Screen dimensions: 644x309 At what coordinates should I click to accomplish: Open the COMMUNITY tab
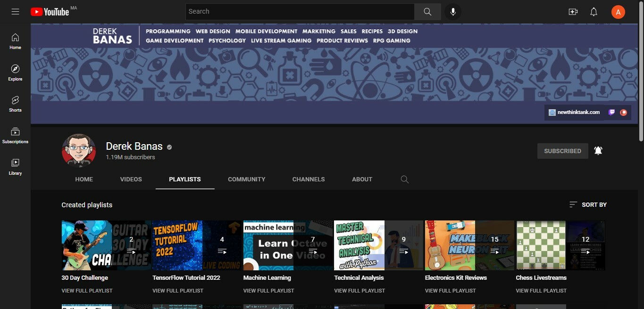(247, 179)
